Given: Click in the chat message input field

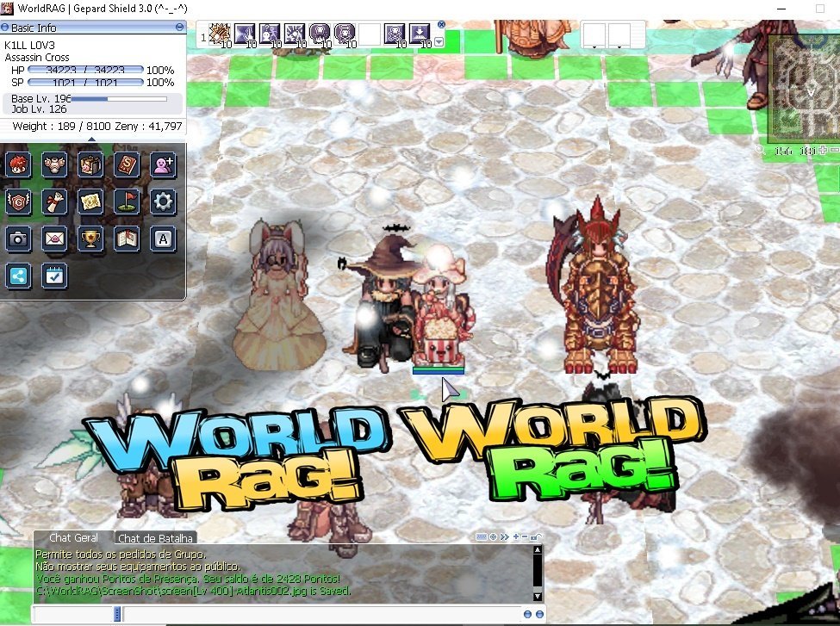Looking at the screenshot, I should (x=323, y=614).
